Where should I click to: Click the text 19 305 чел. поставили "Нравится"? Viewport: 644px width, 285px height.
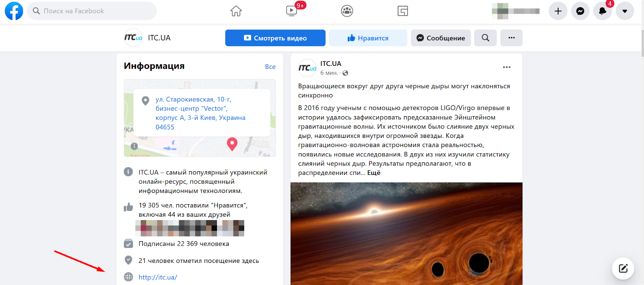pos(193,205)
